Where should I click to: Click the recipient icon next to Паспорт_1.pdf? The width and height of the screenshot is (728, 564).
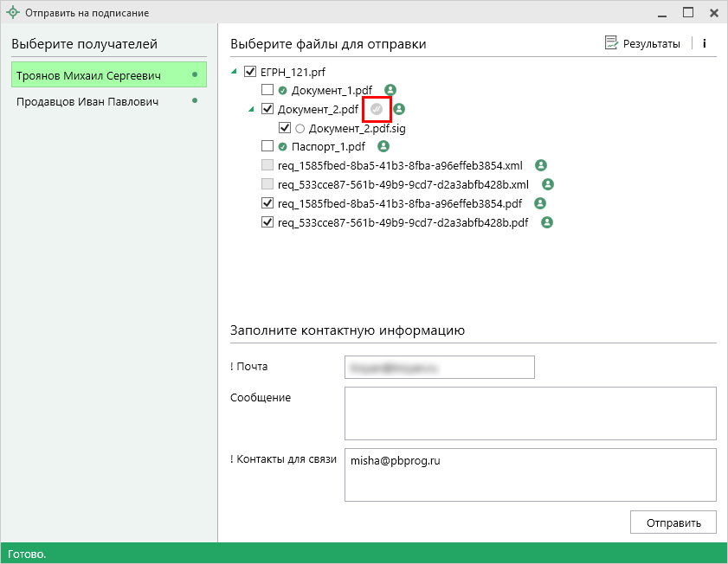tap(383, 146)
